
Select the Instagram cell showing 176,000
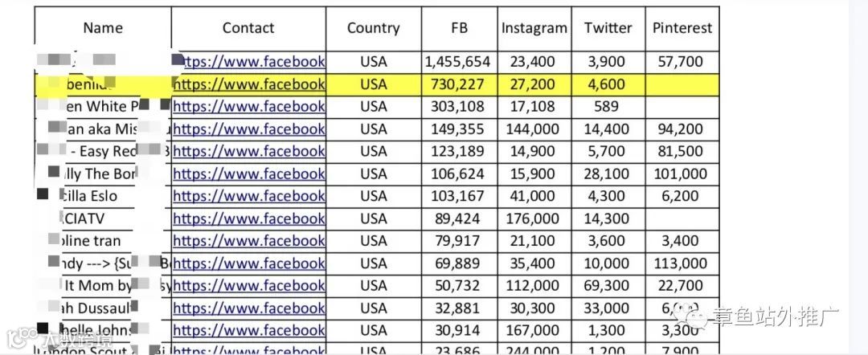point(534,218)
